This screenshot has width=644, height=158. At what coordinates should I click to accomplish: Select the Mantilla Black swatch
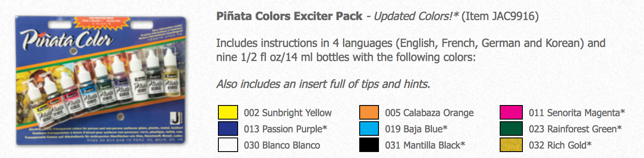pyautogui.click(x=369, y=145)
